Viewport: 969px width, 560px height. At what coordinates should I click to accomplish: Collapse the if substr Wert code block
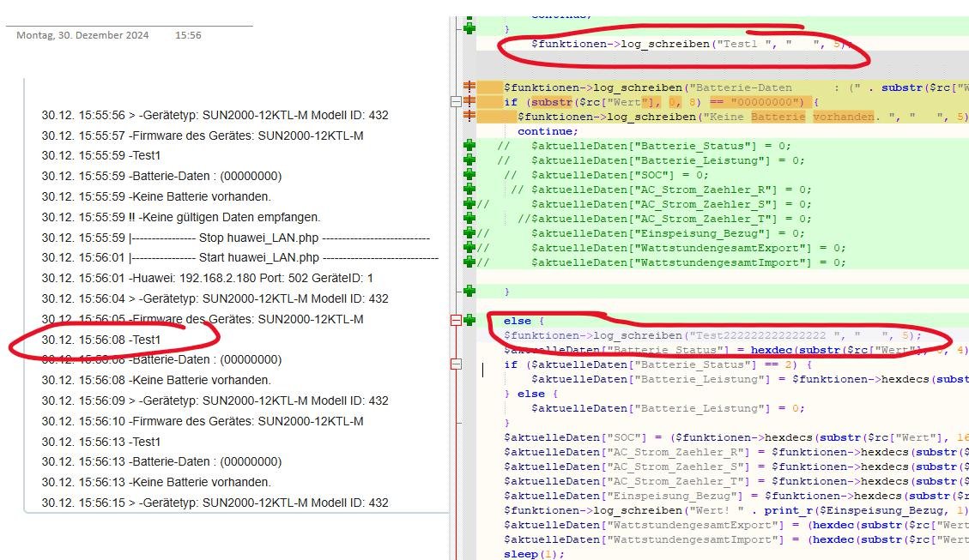[456, 102]
